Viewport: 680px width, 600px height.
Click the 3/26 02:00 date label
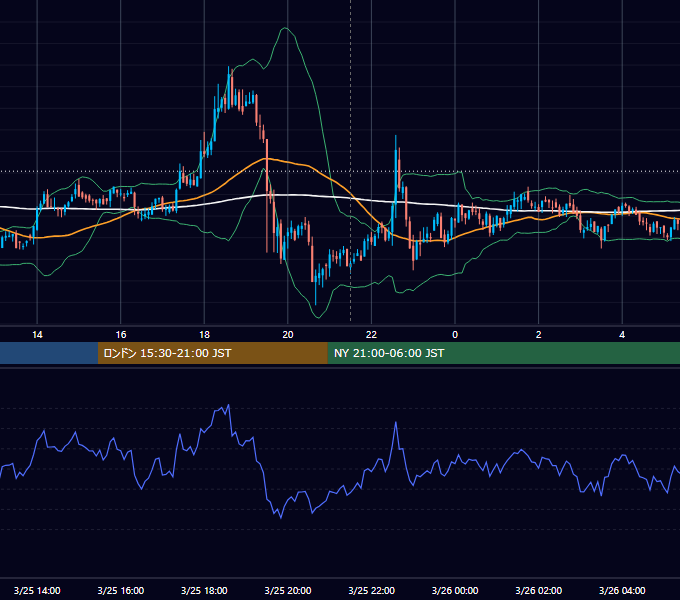(x=539, y=590)
